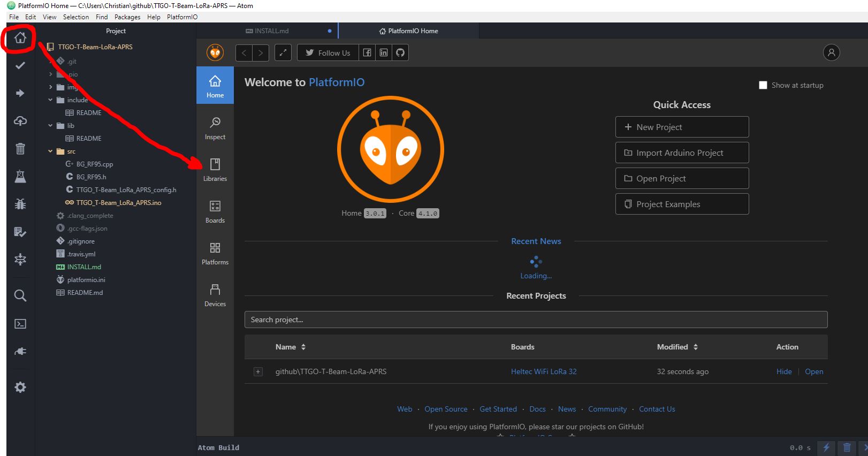
Task: Open the Boards section in sidebar
Action: click(215, 211)
